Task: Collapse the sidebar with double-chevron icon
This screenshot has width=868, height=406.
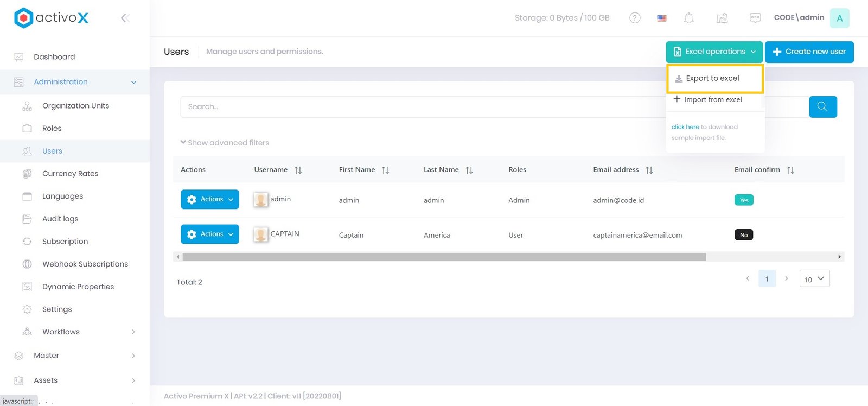Action: click(x=125, y=18)
